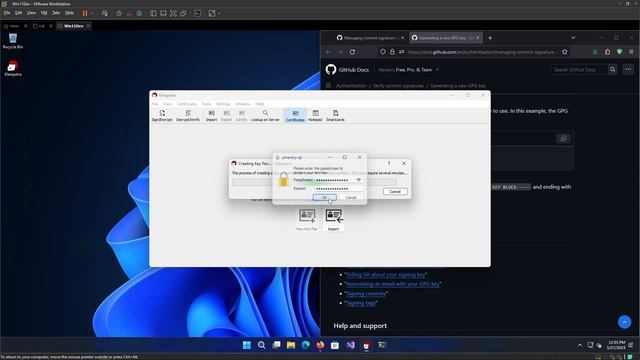
Task: Click the browser address bar URL
Action: point(481,52)
